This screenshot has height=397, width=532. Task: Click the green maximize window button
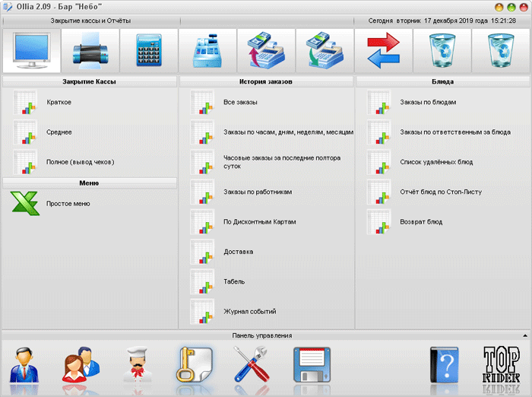[511, 7]
